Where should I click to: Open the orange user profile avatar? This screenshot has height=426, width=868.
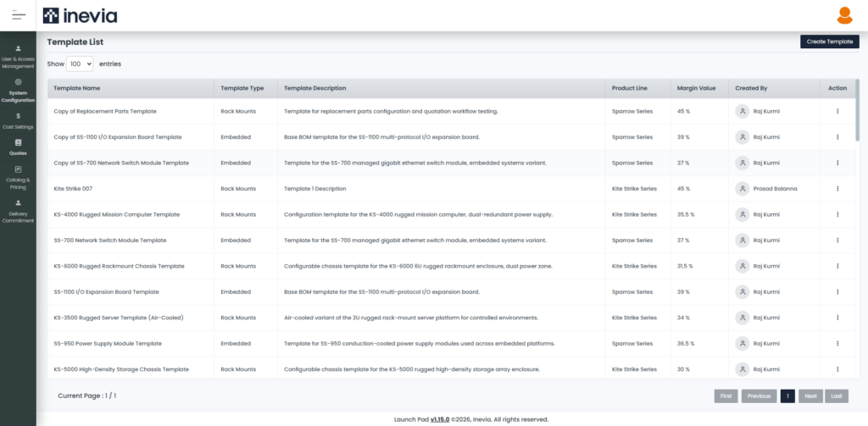tap(844, 15)
